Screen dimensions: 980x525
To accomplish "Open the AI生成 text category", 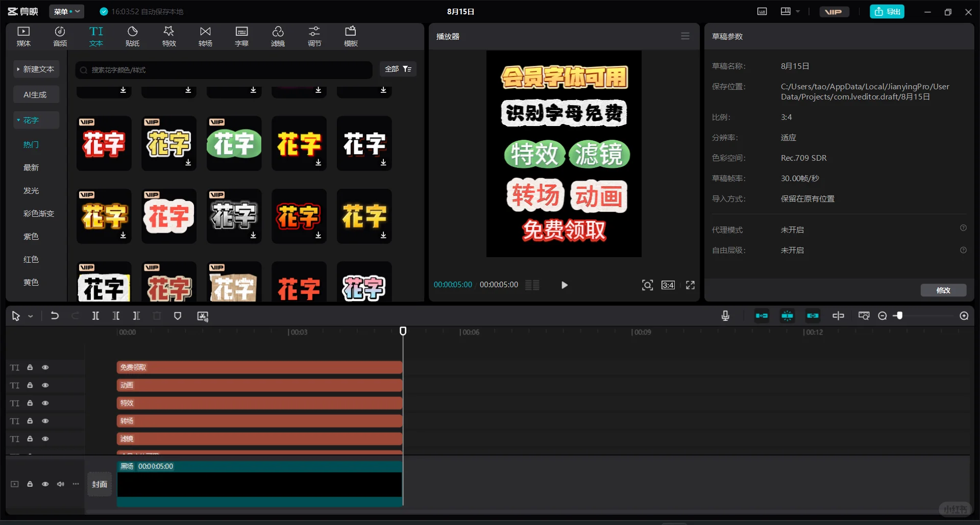I will tap(36, 94).
